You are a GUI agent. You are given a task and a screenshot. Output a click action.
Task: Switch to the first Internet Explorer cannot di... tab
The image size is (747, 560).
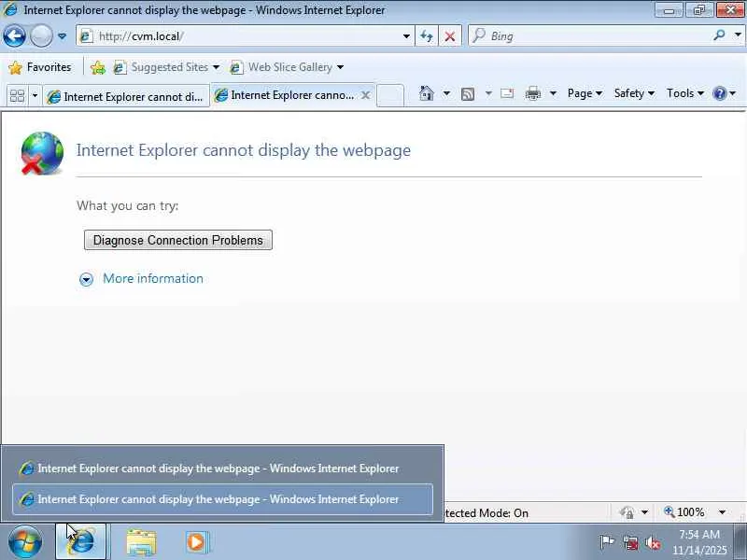pyautogui.click(x=126, y=97)
